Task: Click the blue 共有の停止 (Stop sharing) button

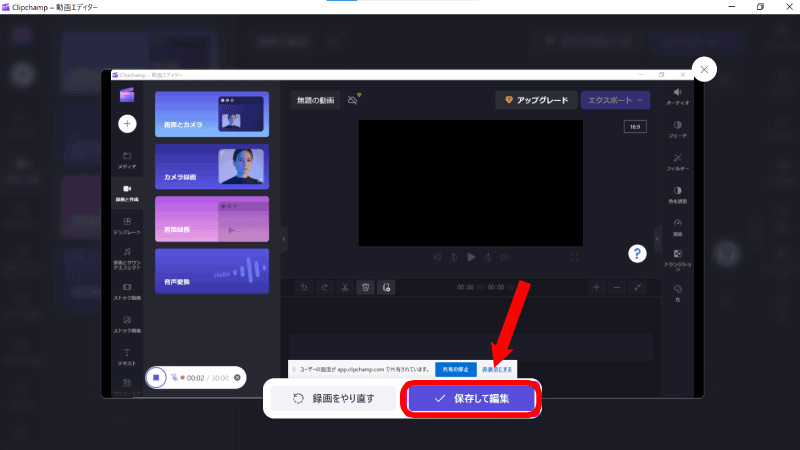Action: (456, 369)
